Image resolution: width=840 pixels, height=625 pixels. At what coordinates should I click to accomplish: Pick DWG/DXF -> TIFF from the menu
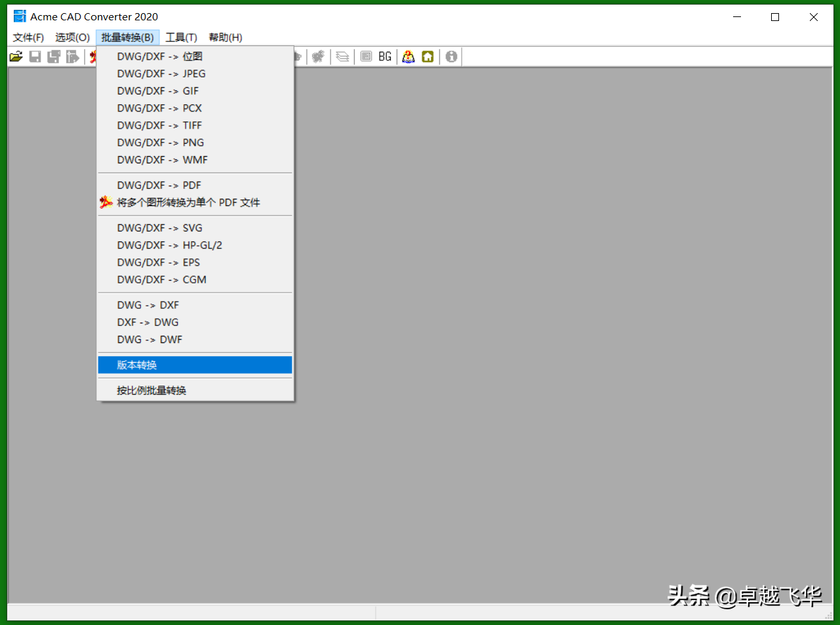pos(195,125)
